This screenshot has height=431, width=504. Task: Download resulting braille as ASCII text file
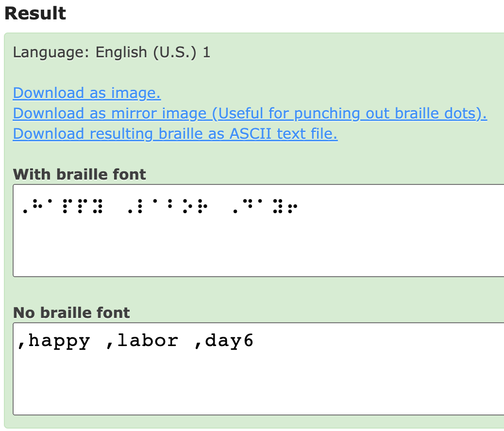pyautogui.click(x=175, y=133)
